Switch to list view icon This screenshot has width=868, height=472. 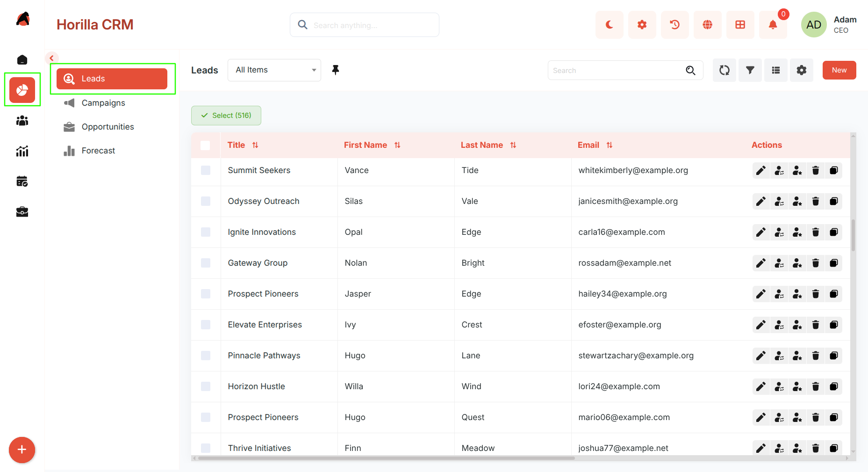point(775,70)
